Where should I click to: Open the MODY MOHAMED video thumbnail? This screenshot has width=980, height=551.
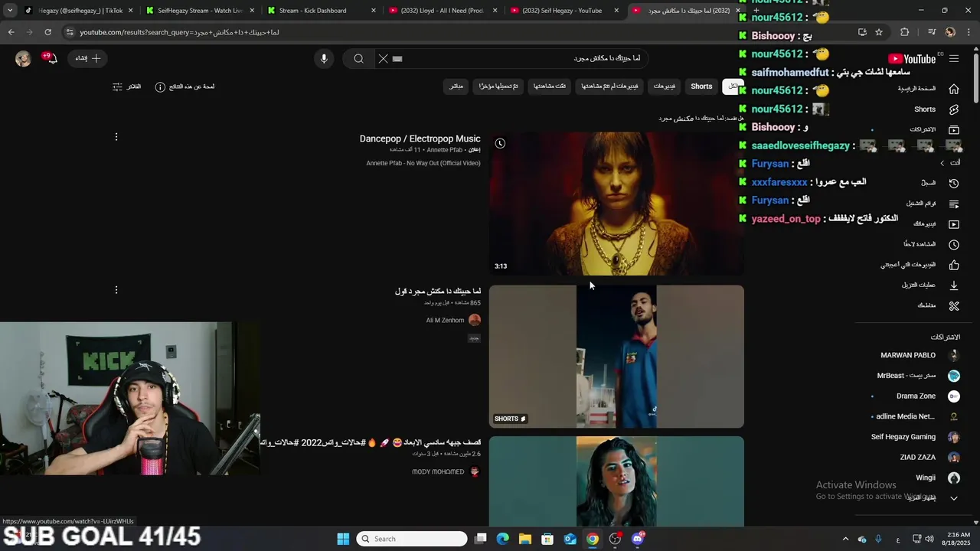616,481
